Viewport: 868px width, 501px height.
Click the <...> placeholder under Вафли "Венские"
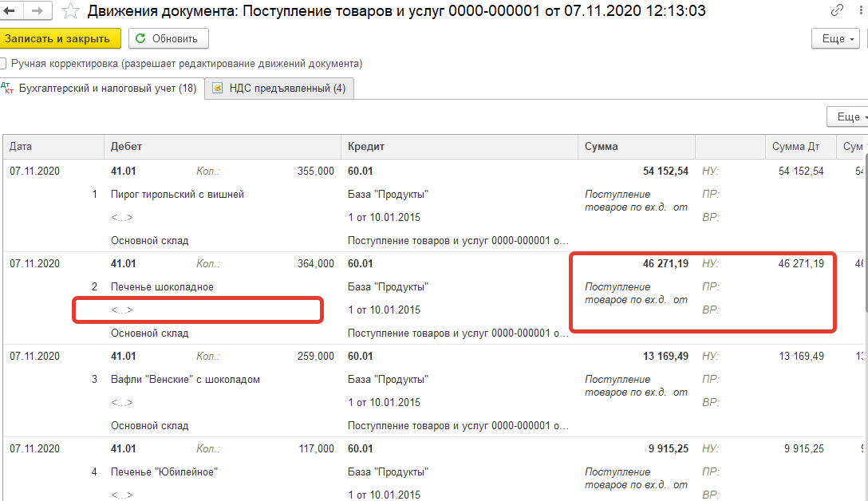pos(122,402)
